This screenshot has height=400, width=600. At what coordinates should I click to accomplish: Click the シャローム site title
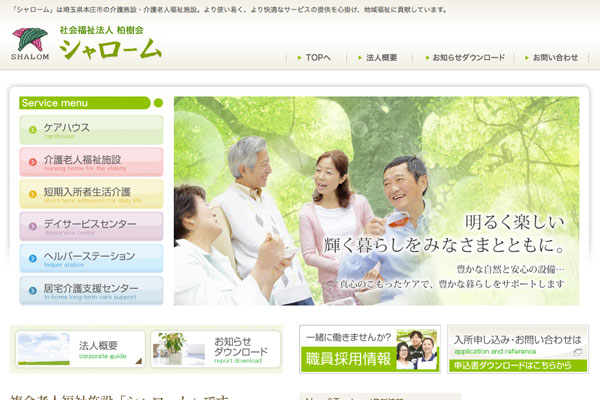coord(110,49)
